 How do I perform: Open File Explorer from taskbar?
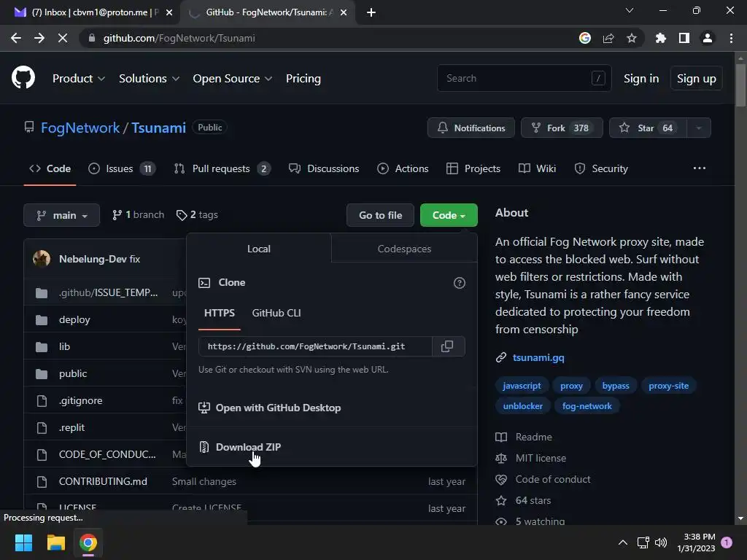[55, 542]
